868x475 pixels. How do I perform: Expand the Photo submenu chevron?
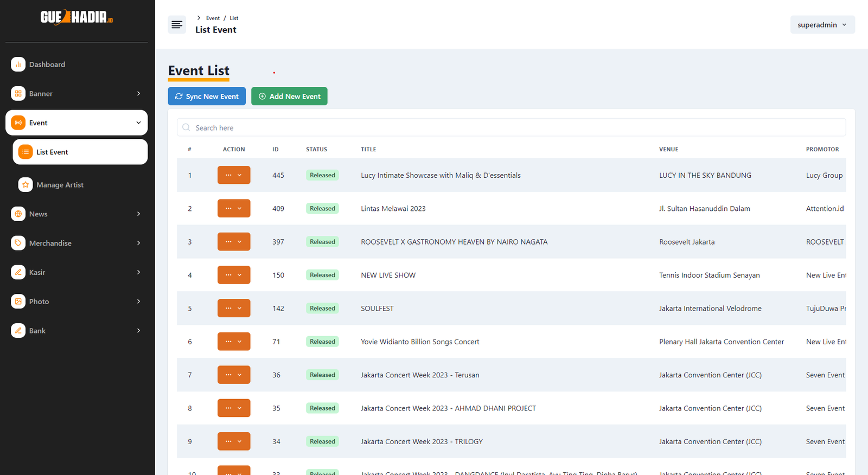click(138, 301)
